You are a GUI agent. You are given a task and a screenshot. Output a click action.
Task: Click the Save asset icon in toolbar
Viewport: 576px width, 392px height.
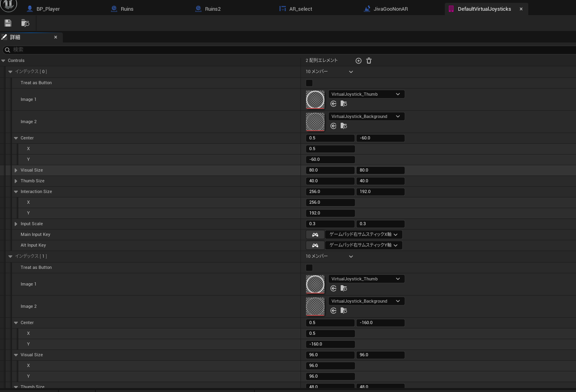coord(8,23)
